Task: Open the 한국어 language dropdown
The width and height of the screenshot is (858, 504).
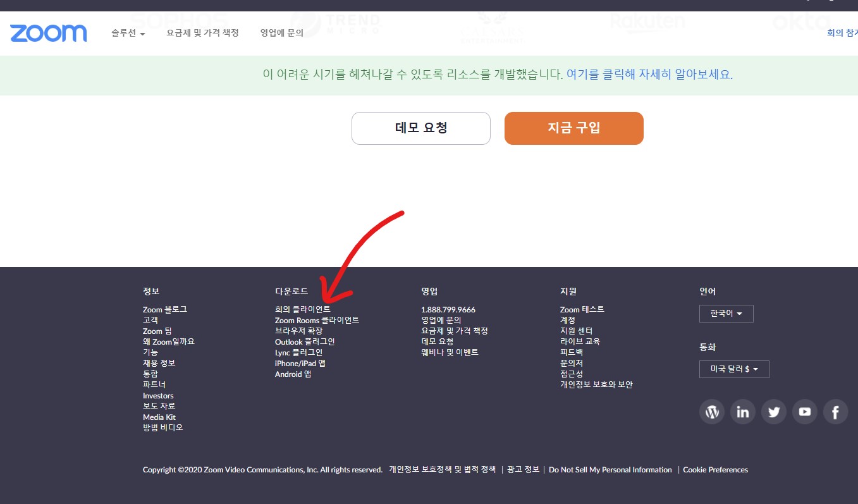Action: tap(726, 314)
